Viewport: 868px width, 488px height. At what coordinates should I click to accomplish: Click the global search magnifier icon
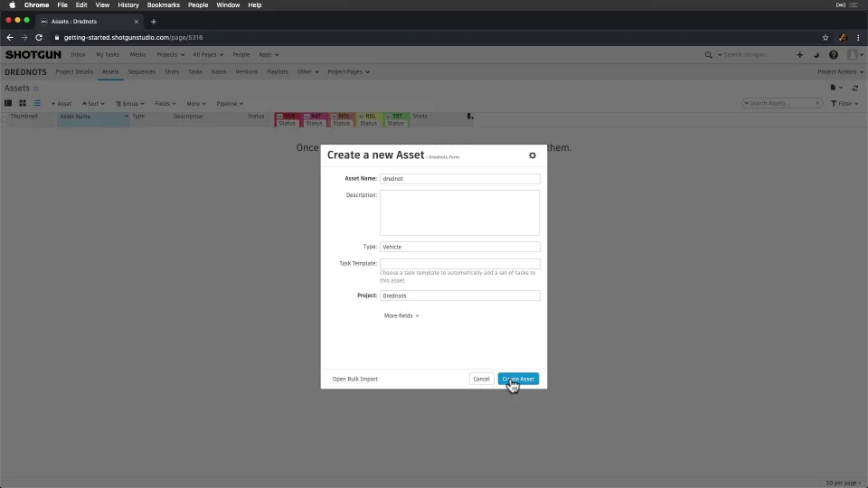click(708, 55)
